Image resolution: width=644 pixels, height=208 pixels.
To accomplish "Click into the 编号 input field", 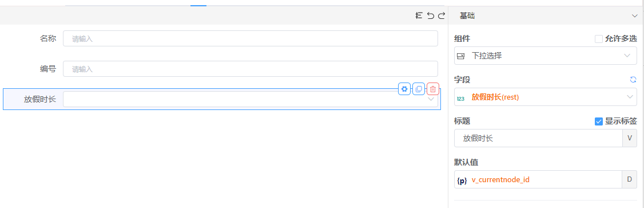I will pos(251,69).
